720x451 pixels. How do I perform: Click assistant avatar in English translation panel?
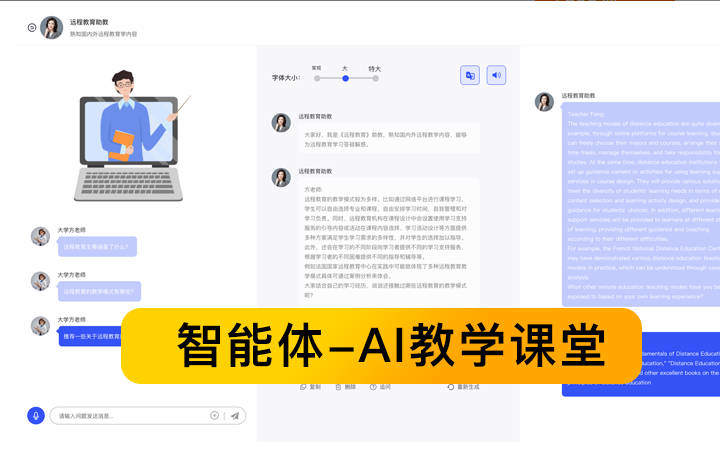[544, 101]
